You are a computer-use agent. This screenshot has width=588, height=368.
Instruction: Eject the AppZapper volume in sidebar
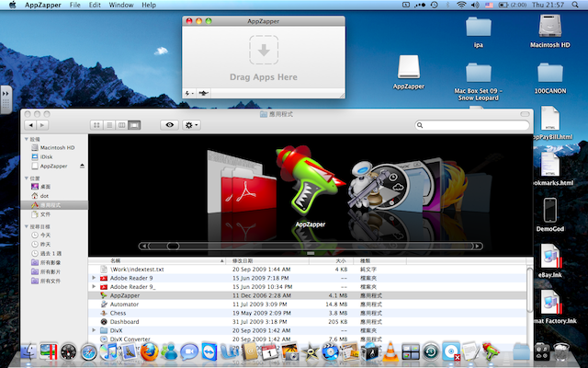click(x=82, y=166)
